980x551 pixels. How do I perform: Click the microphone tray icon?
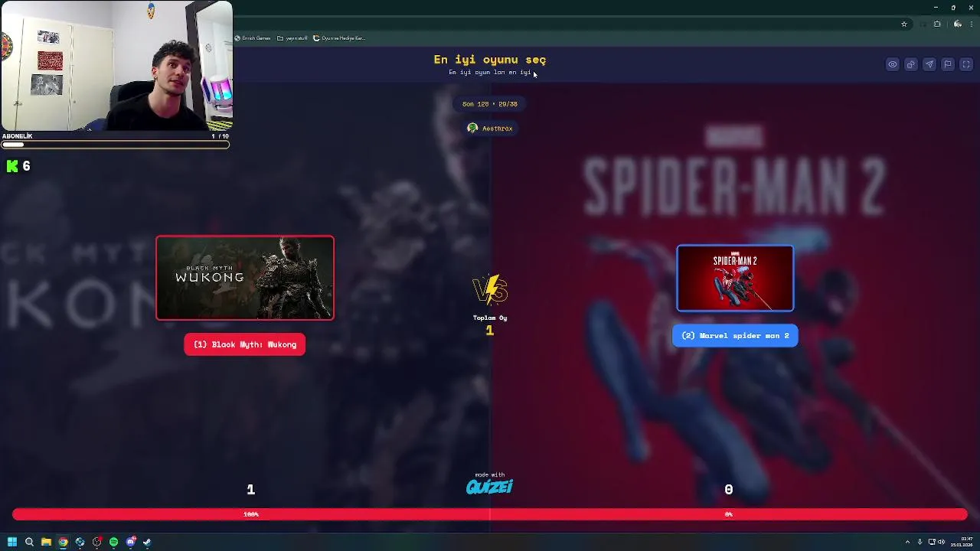coord(920,542)
